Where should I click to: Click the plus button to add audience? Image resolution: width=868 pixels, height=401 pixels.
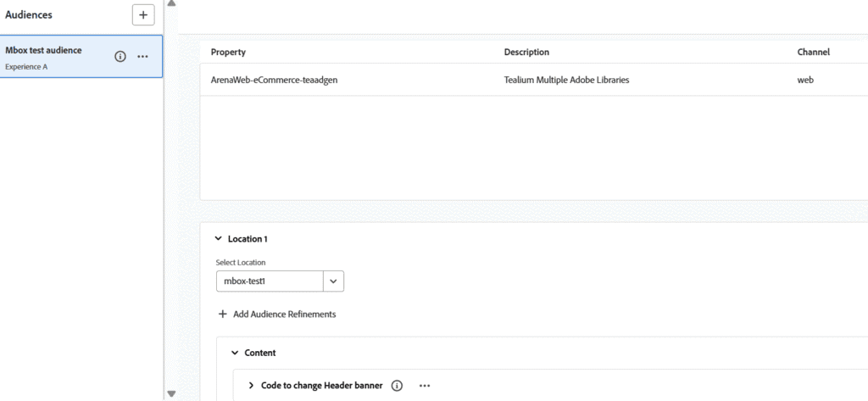tap(143, 15)
